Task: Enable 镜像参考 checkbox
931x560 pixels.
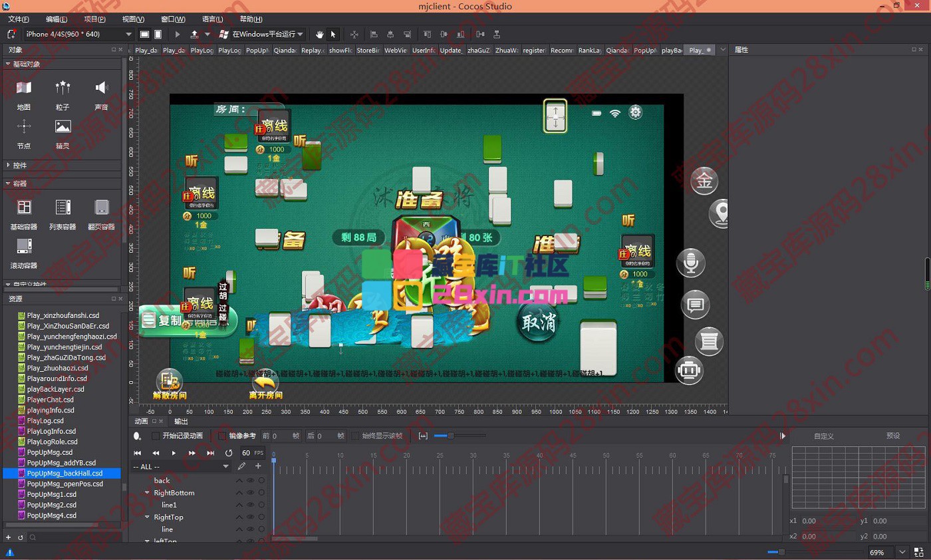Action: pos(222,436)
